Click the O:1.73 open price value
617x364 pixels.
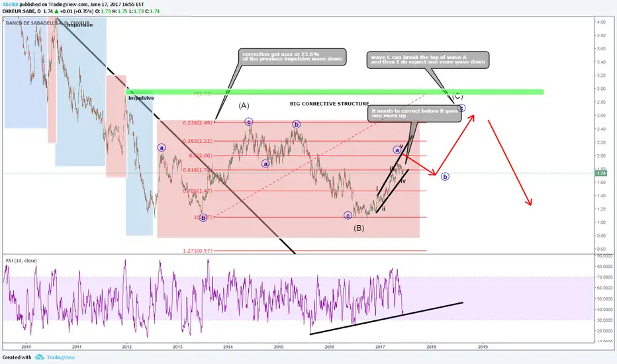coord(103,11)
